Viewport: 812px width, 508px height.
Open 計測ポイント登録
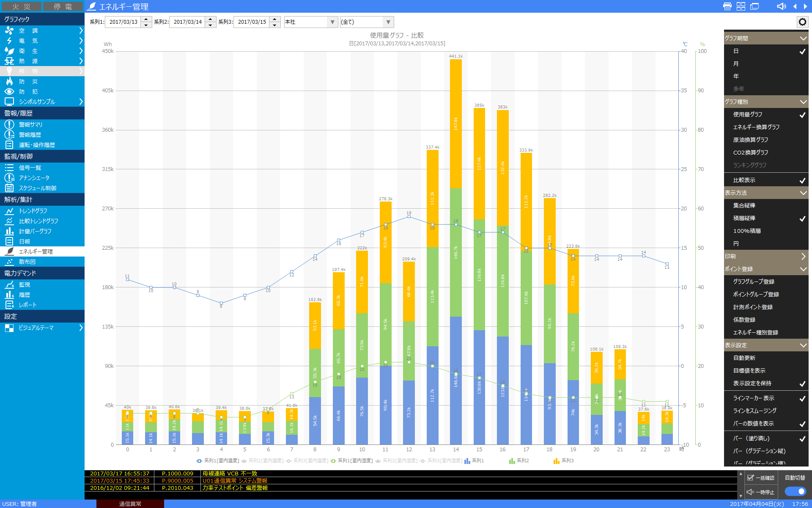point(766,307)
